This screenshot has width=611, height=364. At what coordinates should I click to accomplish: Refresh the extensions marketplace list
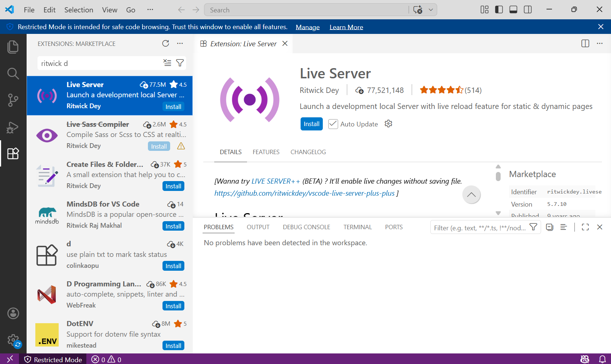166,43
